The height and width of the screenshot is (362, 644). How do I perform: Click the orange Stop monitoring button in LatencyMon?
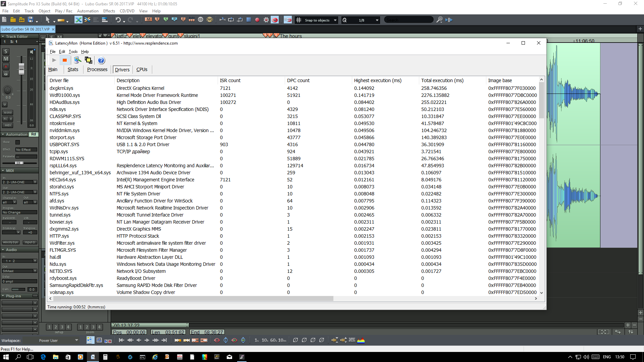(x=65, y=60)
